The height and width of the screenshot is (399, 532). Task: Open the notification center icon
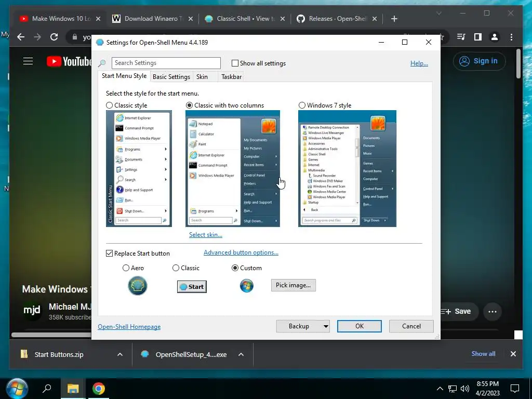click(x=515, y=389)
